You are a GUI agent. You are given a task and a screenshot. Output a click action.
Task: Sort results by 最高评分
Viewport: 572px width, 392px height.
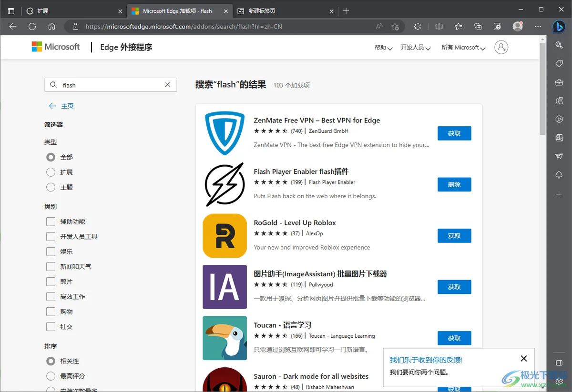51,376
